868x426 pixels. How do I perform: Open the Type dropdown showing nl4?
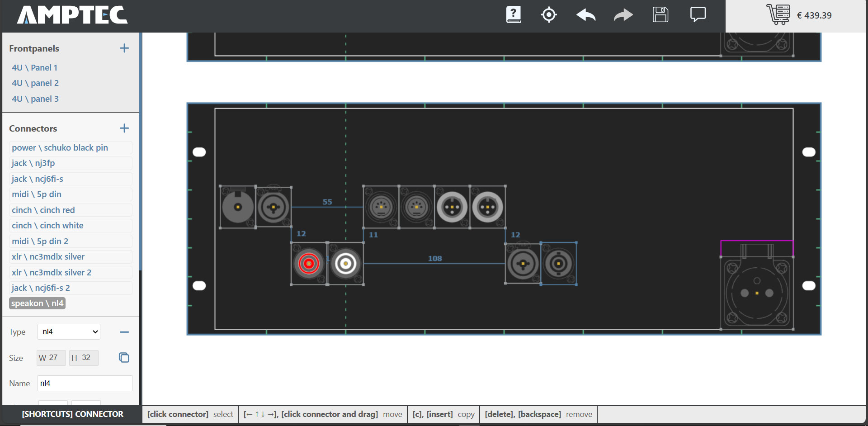click(69, 332)
